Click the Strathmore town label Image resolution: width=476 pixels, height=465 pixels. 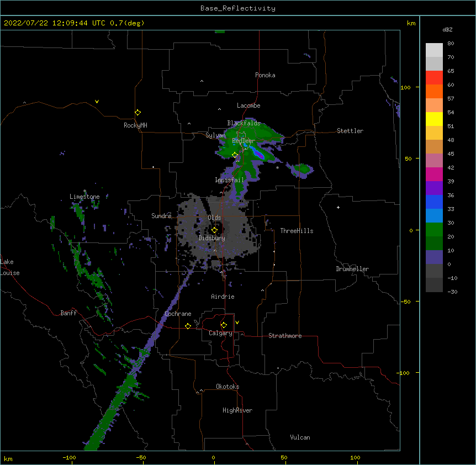(285, 336)
